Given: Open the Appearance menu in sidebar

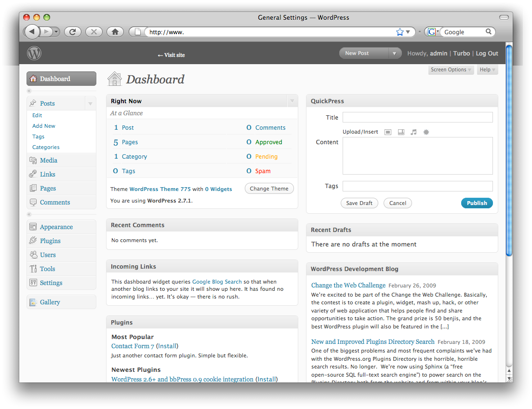Looking at the screenshot, I should tap(56, 227).
